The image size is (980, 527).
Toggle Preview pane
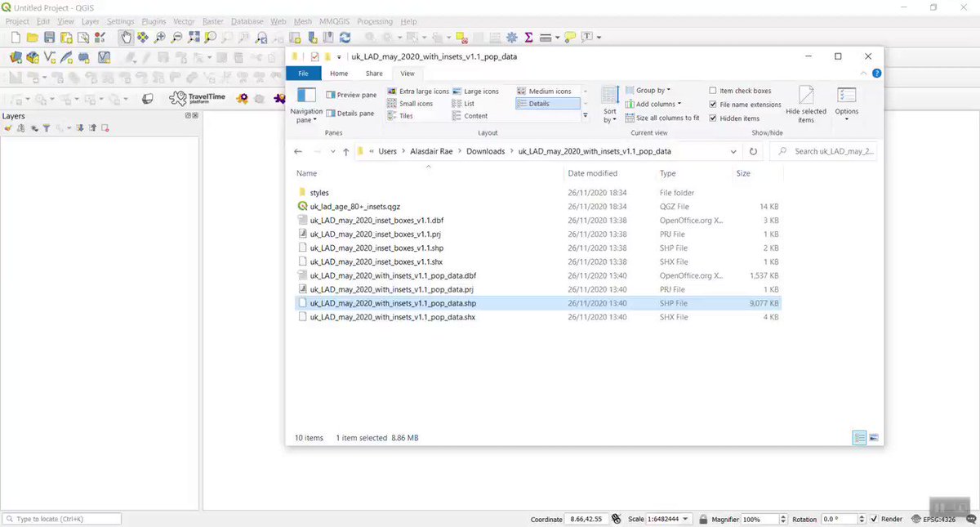351,95
